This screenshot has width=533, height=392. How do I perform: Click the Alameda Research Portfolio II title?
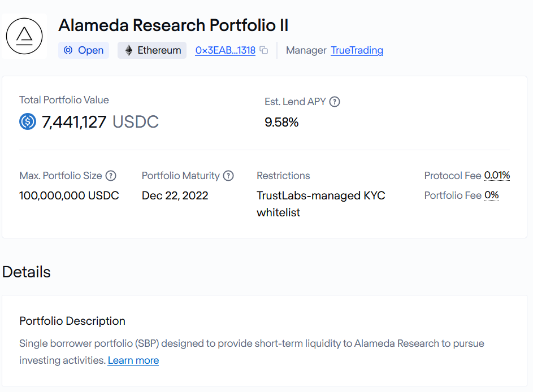[x=174, y=25]
